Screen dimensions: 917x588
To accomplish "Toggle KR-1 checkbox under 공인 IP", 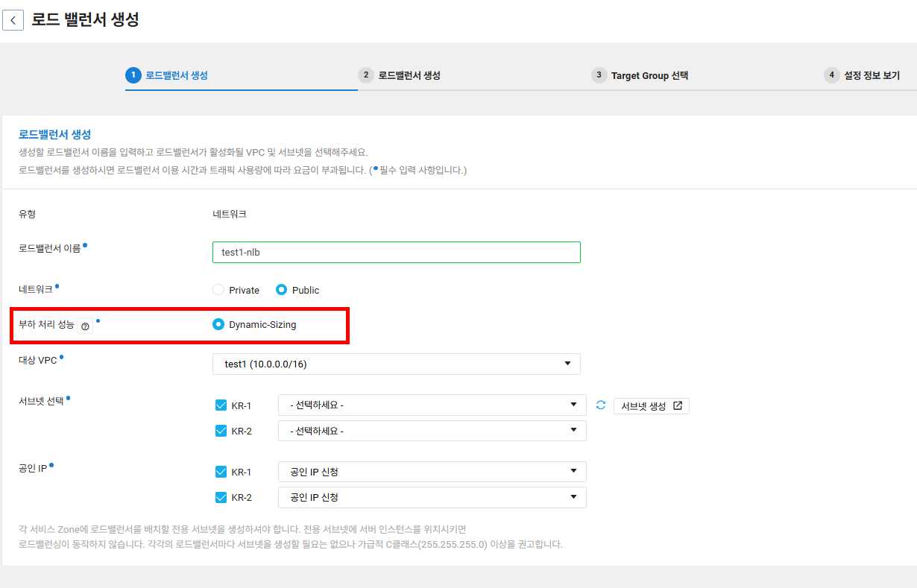I will coord(221,472).
